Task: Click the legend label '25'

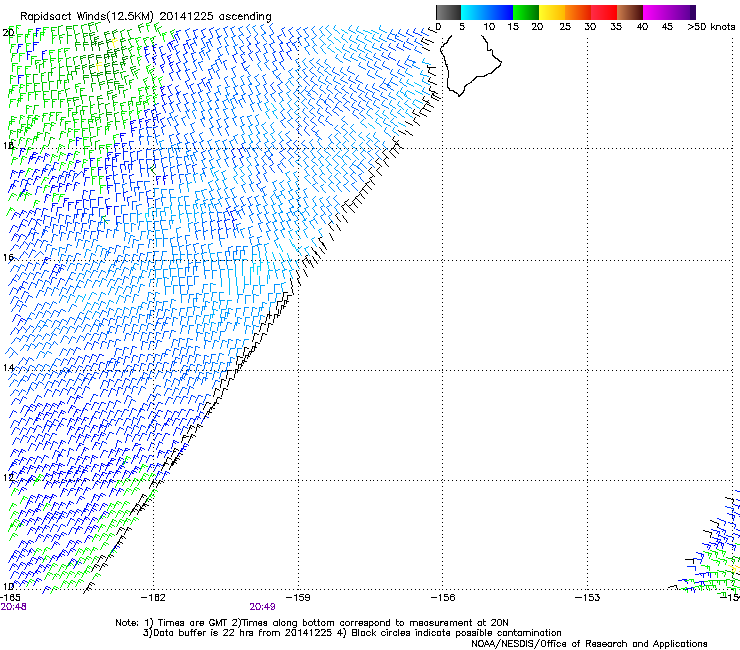Action: click(565, 27)
